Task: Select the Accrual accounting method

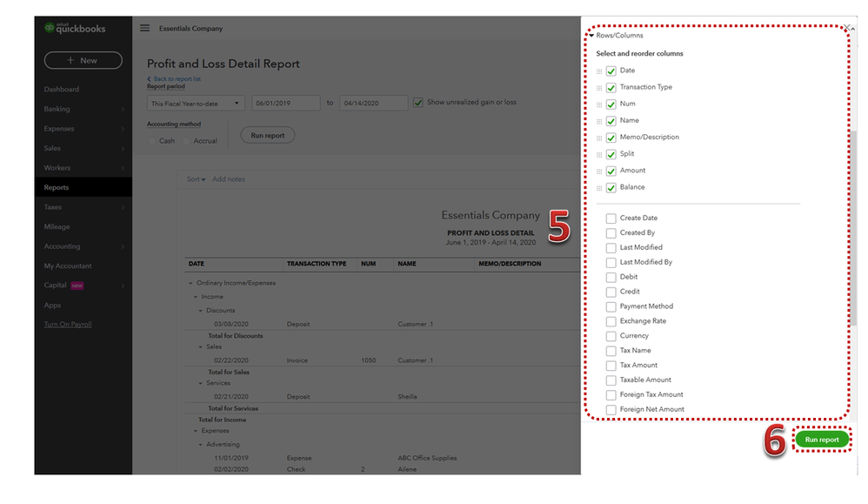Action: tap(186, 141)
